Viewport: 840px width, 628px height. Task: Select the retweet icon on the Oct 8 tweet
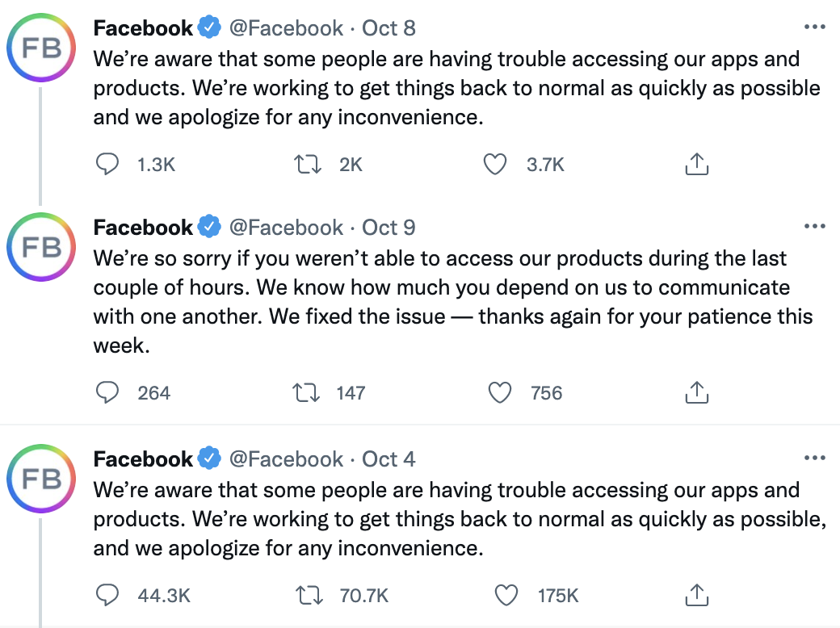click(x=307, y=164)
